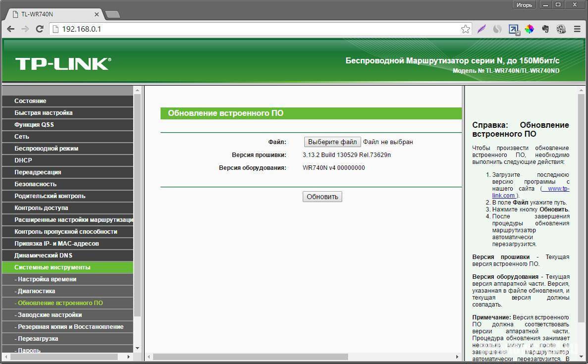The width and height of the screenshot is (588, 364).
Task: Collapse the 'Системные инструменты' menu section
Action: [52, 267]
